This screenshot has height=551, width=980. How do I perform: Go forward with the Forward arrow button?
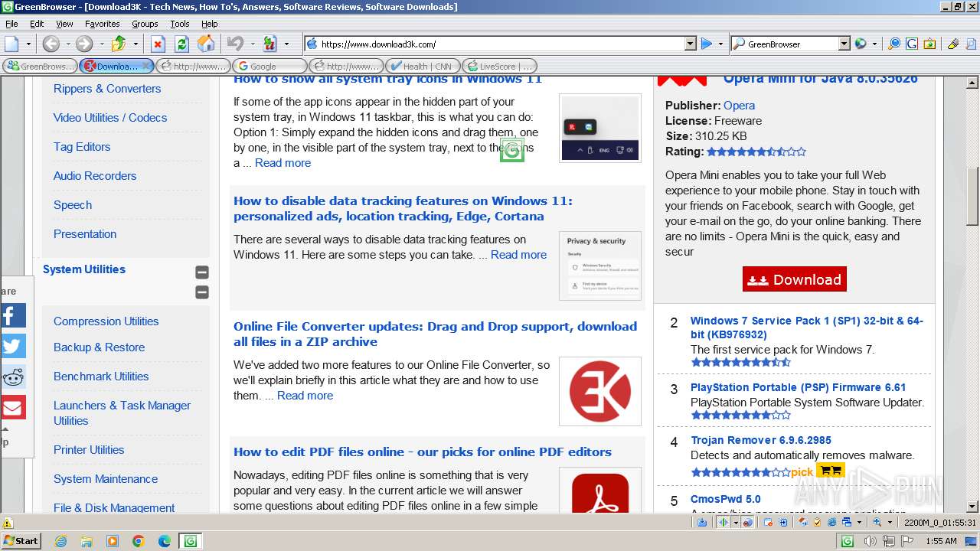(84, 44)
